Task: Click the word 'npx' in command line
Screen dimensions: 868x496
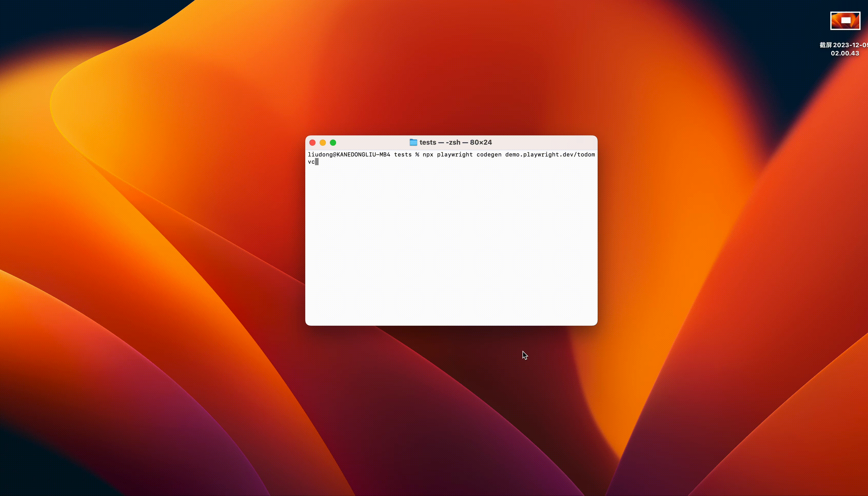Action: coord(428,155)
